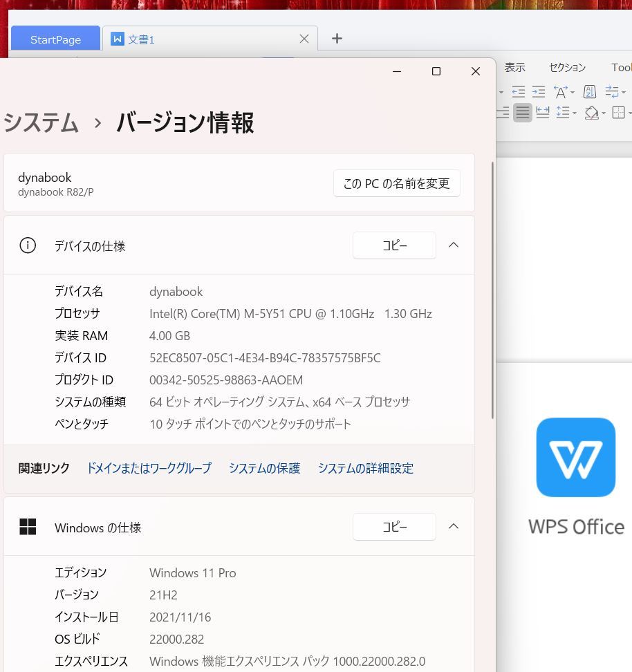This screenshot has width=632, height=672.
Task: Select the character scaling 'A' icon
Action: pyautogui.click(x=560, y=92)
